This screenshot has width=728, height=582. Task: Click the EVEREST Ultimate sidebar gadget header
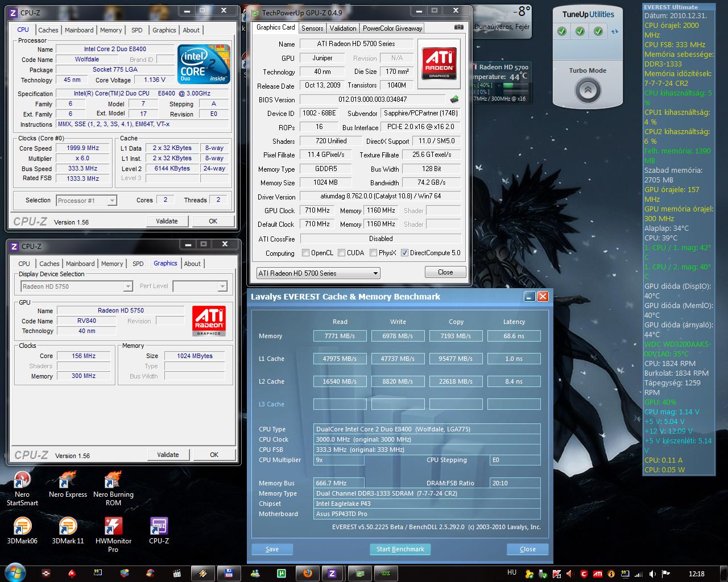(679, 7)
